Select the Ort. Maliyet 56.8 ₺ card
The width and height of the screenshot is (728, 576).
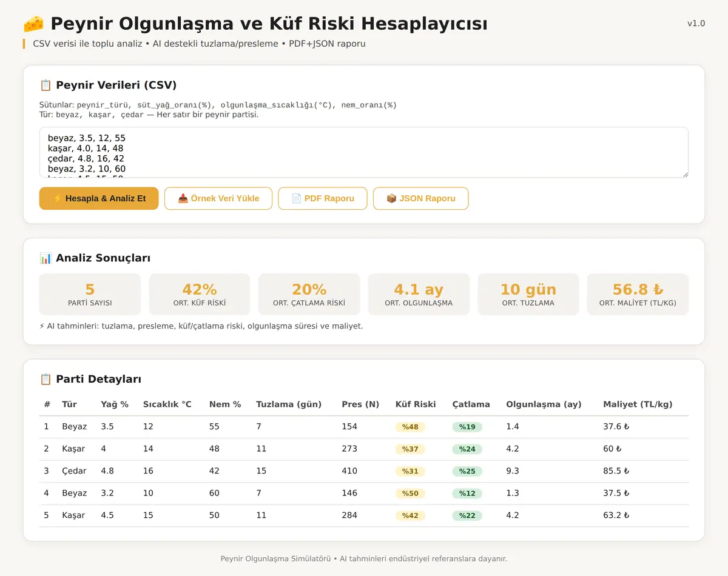(638, 294)
